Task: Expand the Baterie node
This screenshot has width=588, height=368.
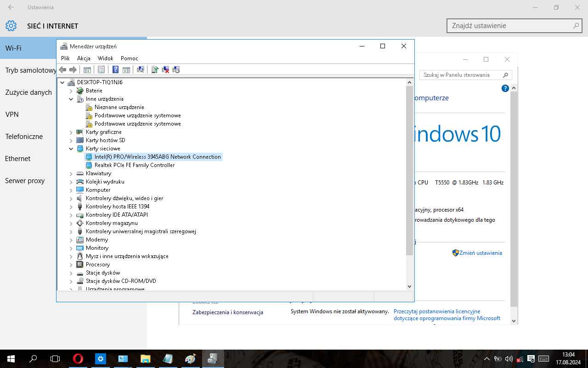Action: [x=71, y=91]
